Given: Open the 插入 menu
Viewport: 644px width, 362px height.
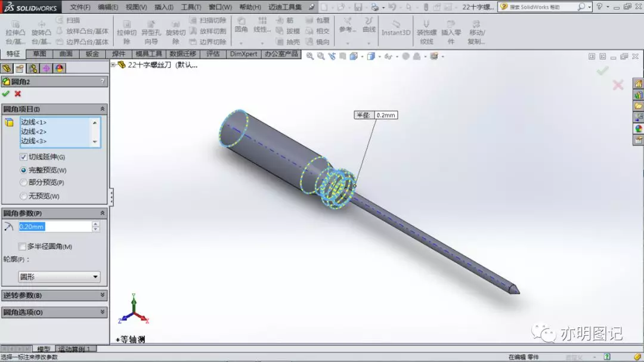Looking at the screenshot, I should coord(163,7).
